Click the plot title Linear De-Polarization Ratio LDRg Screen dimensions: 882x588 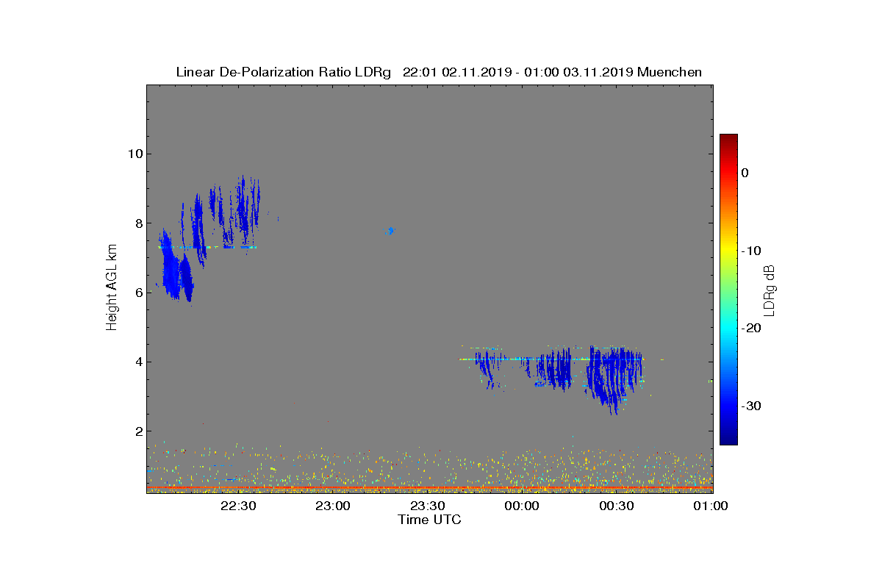coord(283,72)
